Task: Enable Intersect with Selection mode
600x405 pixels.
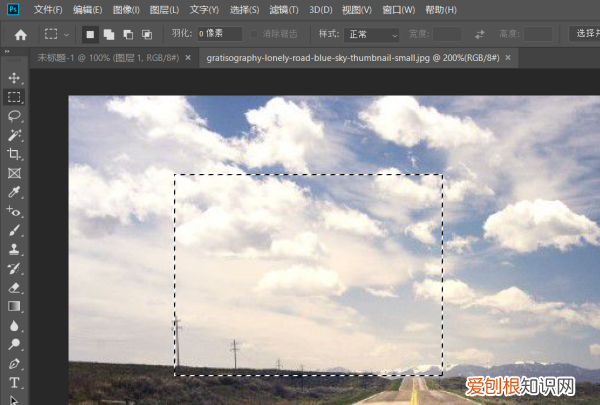Action: (x=146, y=34)
